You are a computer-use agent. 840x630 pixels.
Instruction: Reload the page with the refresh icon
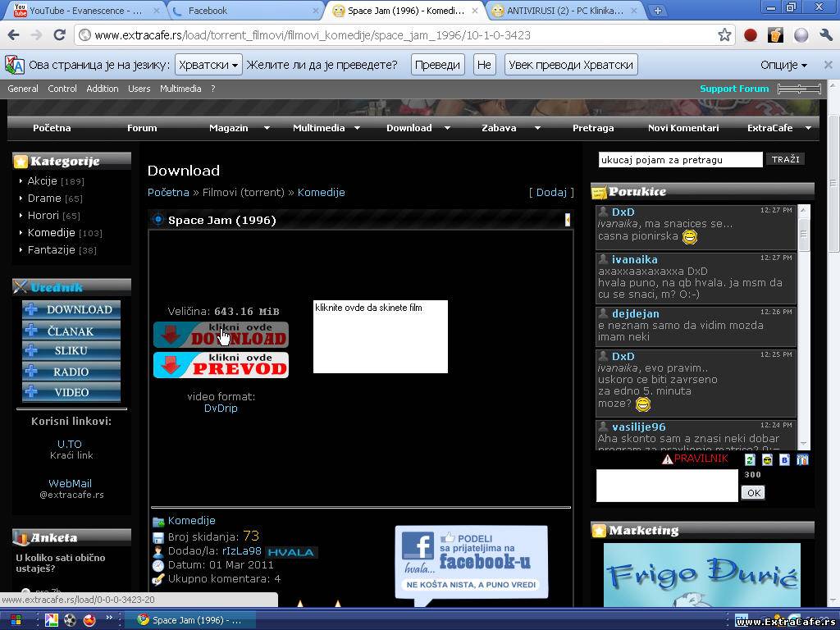pos(59,35)
